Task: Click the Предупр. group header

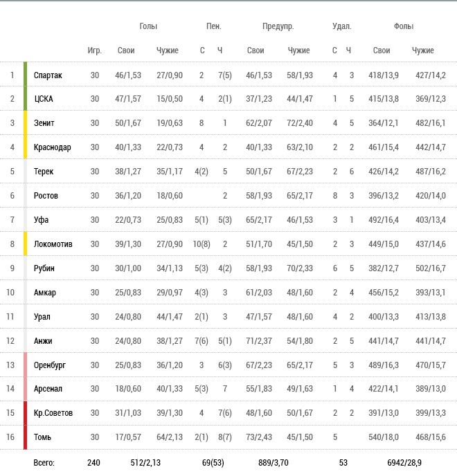Action: click(x=278, y=26)
